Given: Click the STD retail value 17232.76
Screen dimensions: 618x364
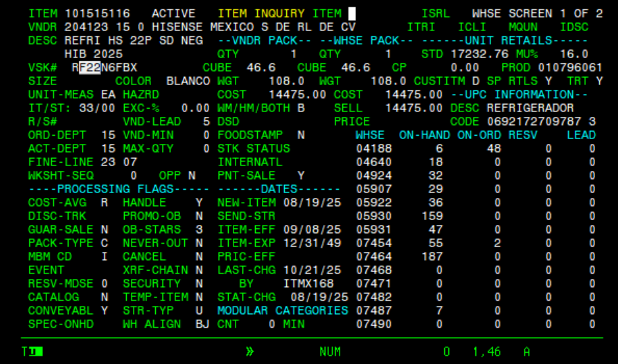Looking at the screenshot, I should point(479,54).
